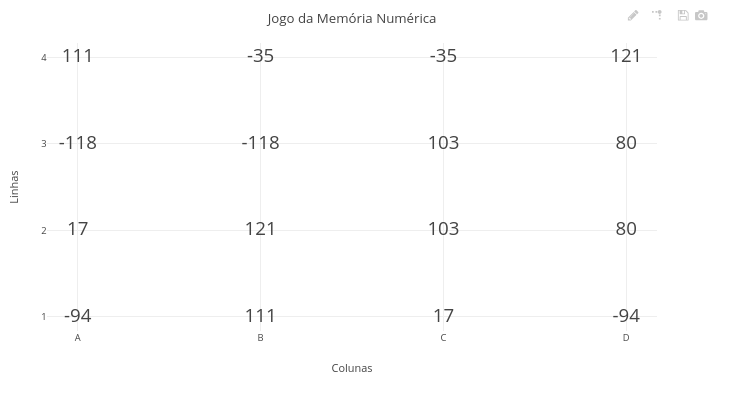Pick card -94 in column A row 1
Screen dimensions: 734x407
pos(78,316)
